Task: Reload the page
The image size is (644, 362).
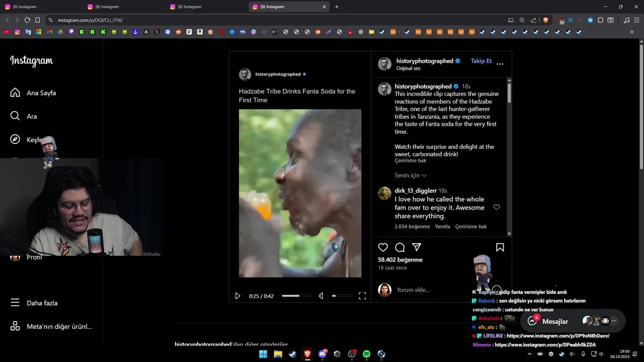Action: (27, 20)
